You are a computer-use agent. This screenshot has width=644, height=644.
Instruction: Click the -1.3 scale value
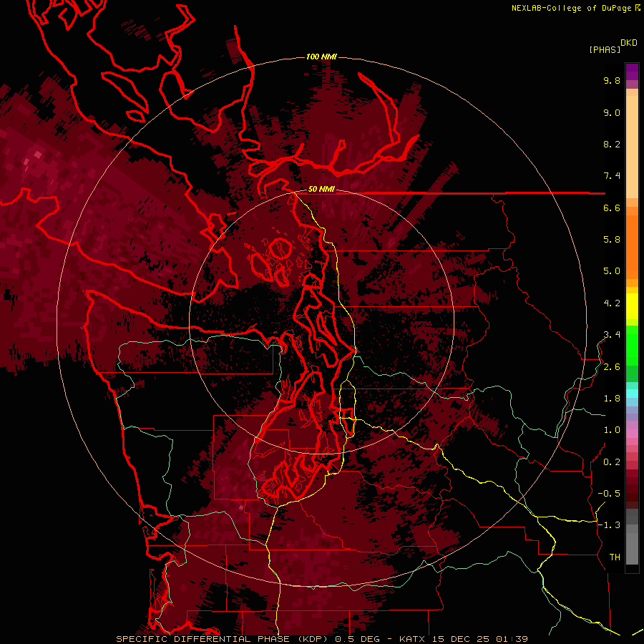pos(609,525)
